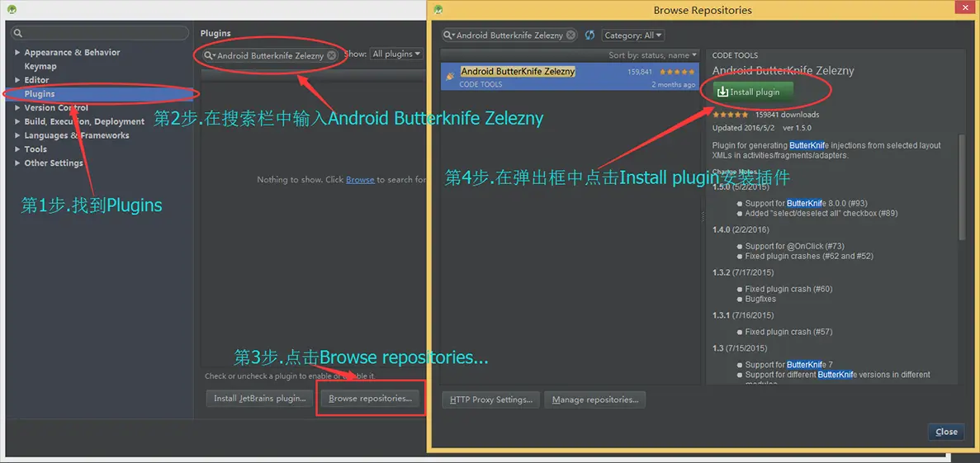Screen dimensions: 980x463
Task: Click the Android Studio icon in Browse Repositories title
Action: (x=438, y=10)
